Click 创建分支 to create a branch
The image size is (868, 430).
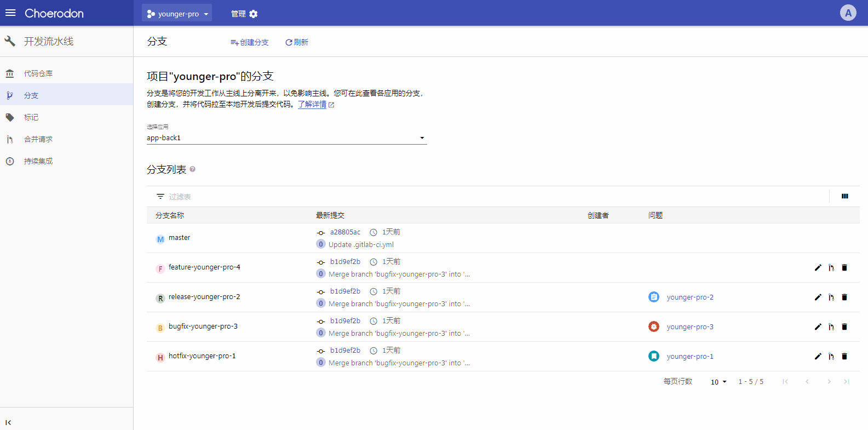pyautogui.click(x=250, y=42)
